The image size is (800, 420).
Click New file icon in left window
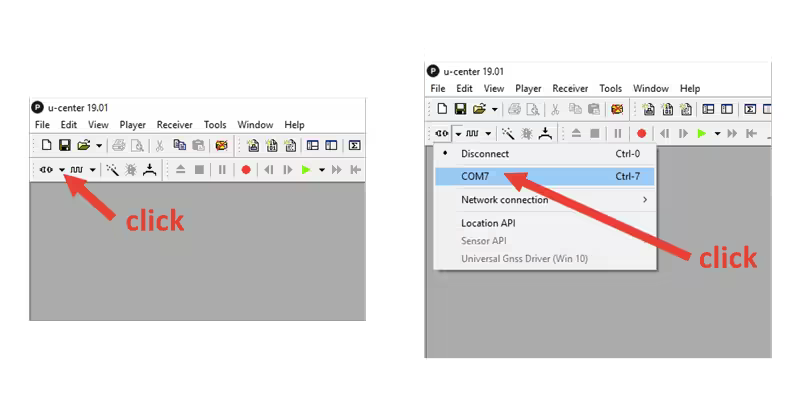tap(46, 145)
